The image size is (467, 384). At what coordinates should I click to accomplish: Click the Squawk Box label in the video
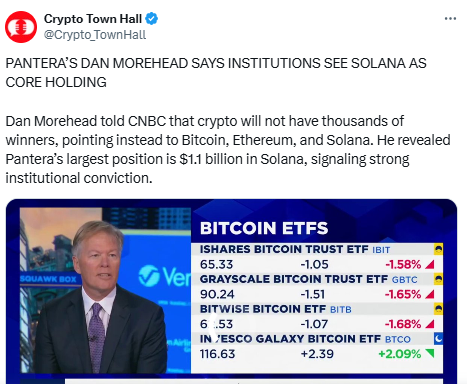point(48,279)
